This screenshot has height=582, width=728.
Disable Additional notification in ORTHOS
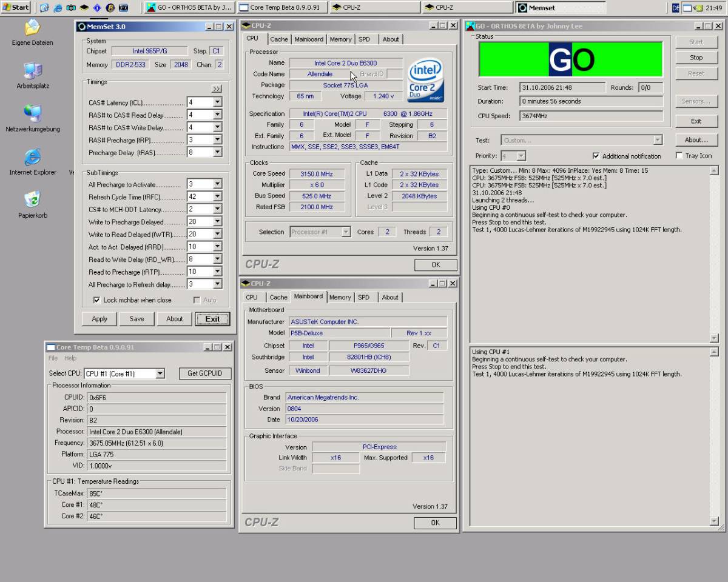pos(596,156)
